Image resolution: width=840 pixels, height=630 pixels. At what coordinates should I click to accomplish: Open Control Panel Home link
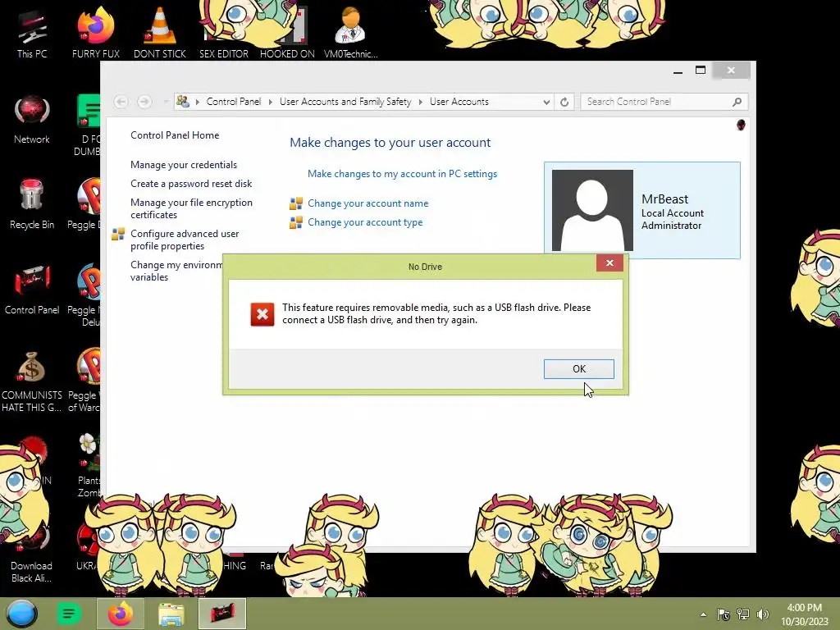click(x=175, y=135)
